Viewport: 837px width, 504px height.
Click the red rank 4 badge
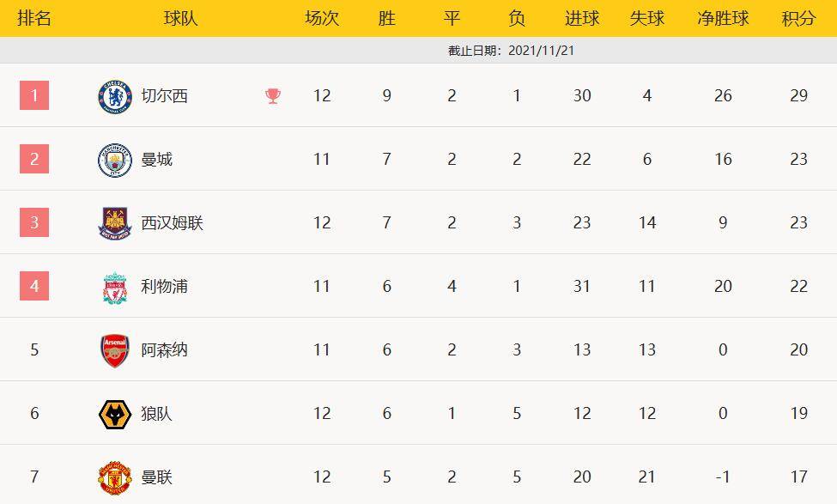pyautogui.click(x=34, y=287)
